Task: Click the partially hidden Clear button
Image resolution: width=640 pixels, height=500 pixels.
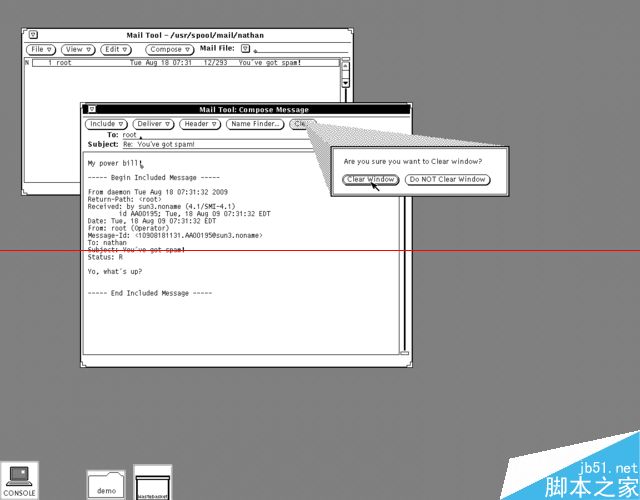Action: pos(301,124)
